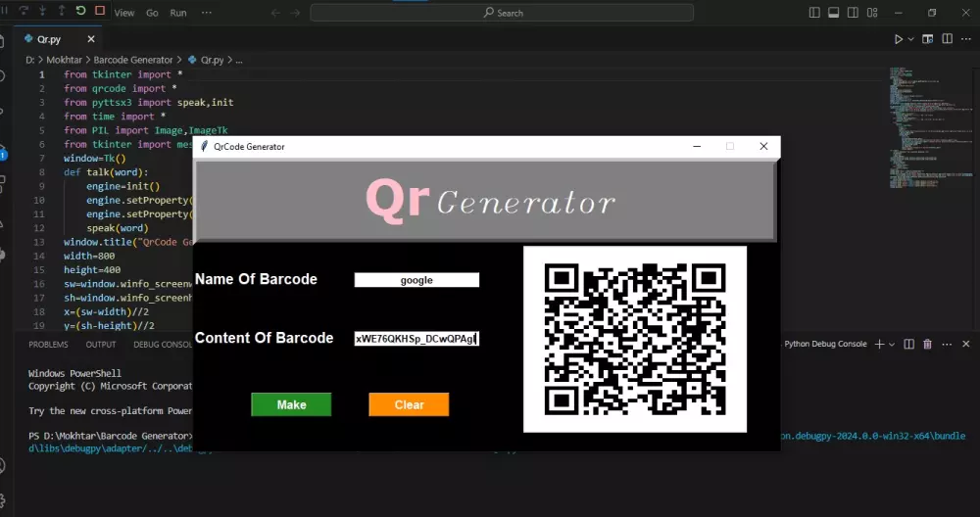This screenshot has width=980, height=517.
Task: Click the Barcode Generator breadcrumb
Action: [133, 60]
